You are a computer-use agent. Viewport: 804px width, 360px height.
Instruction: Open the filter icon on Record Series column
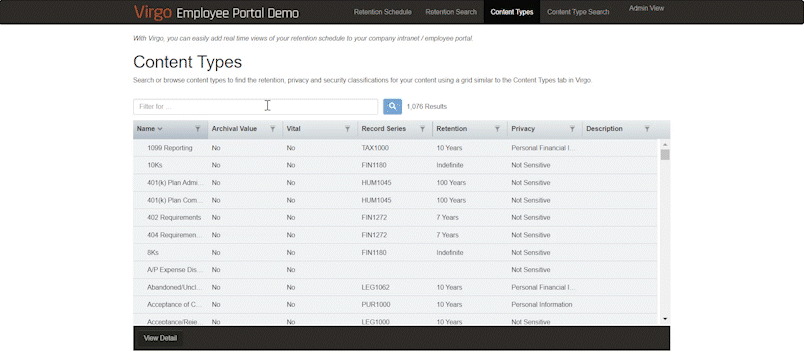[x=422, y=129]
